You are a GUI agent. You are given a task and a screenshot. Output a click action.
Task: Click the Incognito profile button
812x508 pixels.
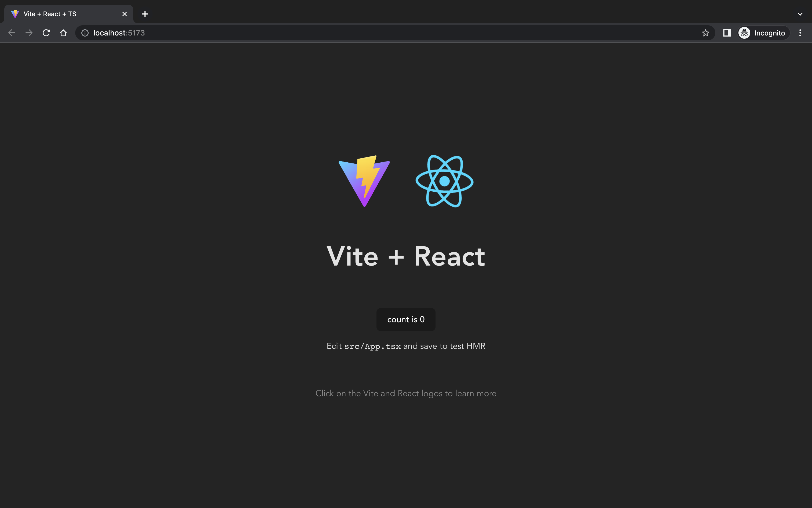(763, 33)
